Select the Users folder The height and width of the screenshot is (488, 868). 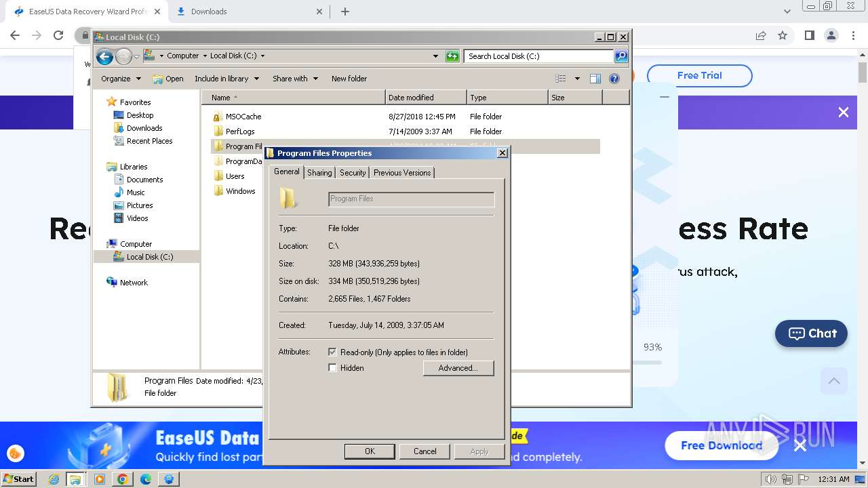(x=235, y=176)
